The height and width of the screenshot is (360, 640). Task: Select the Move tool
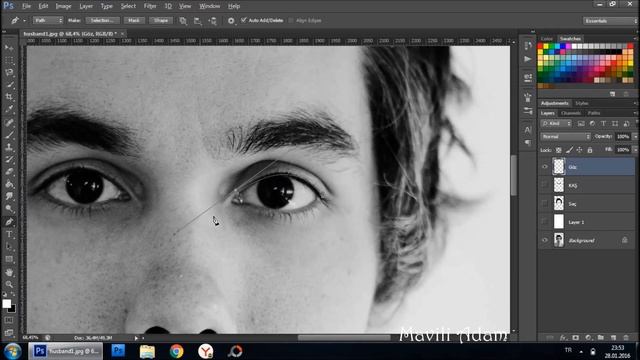click(9, 48)
